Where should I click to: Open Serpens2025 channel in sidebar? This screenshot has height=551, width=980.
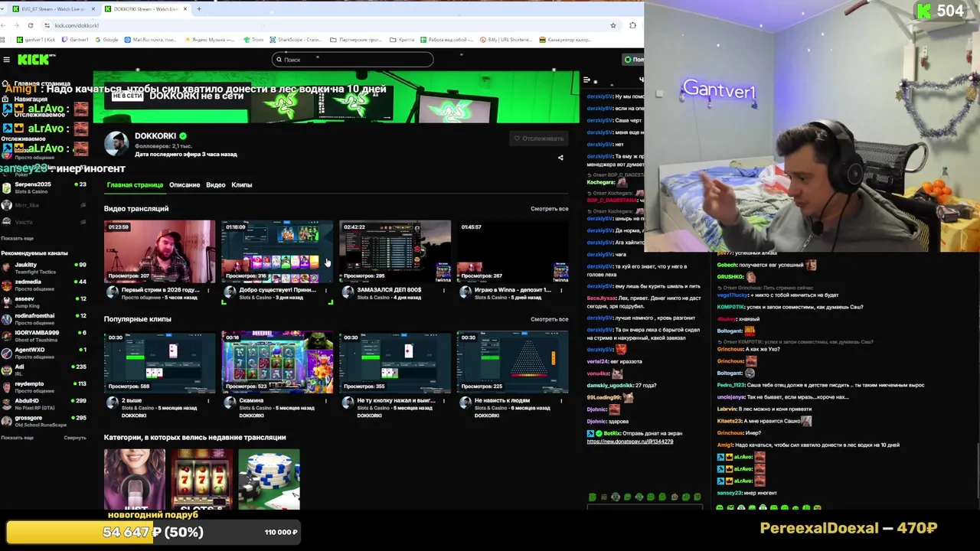[44, 187]
